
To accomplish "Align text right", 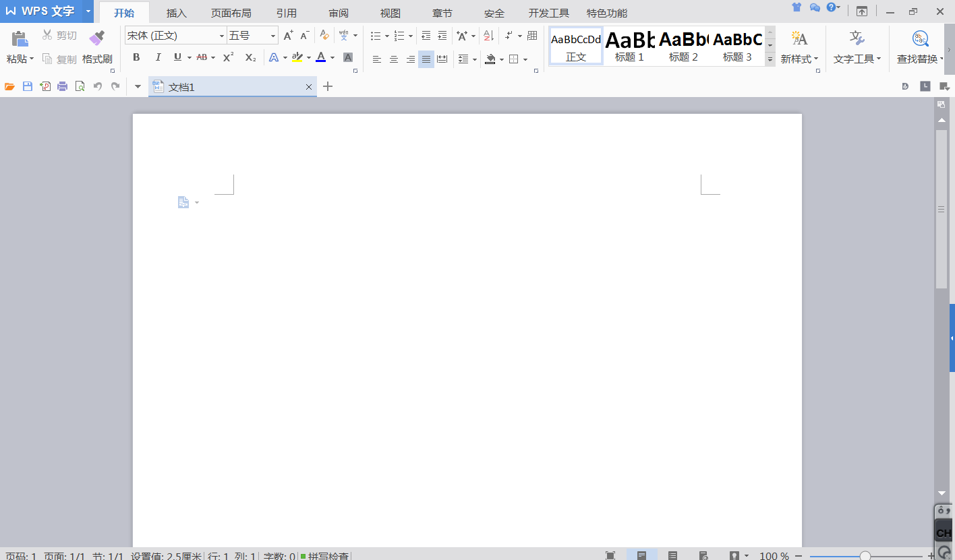I will tap(410, 59).
